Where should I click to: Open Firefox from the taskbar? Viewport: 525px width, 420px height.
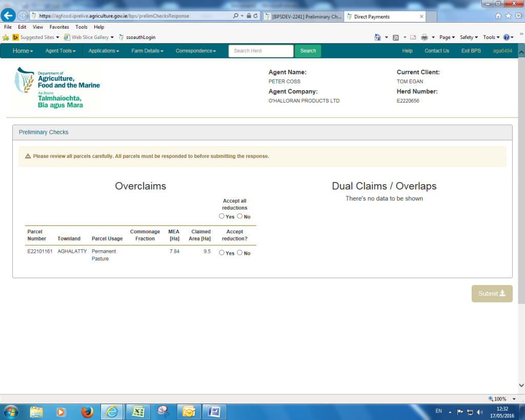pos(88,411)
